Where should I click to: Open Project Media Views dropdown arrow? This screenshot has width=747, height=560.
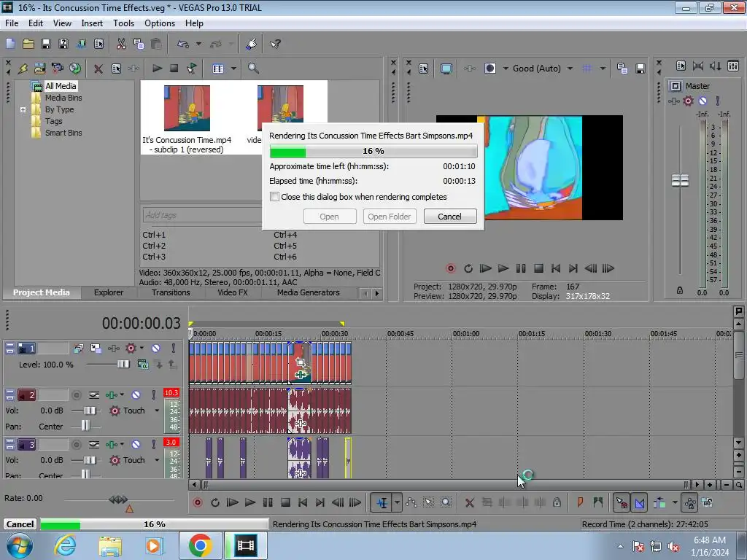[233, 69]
